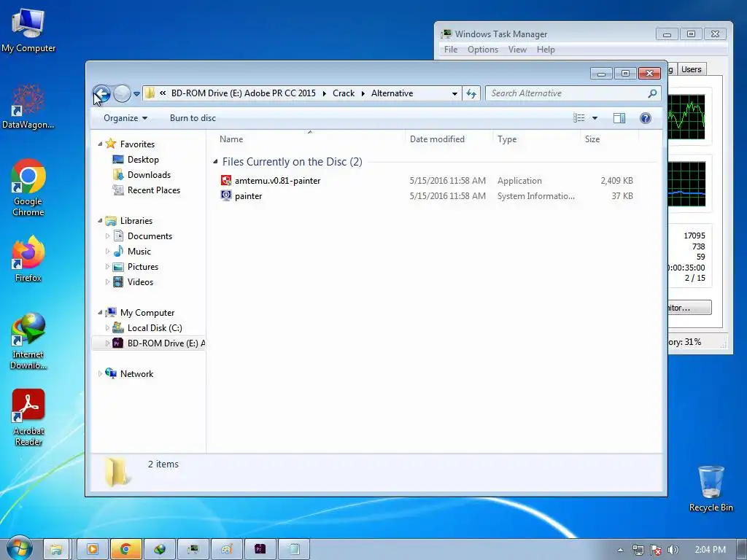
Task: Click the folder icon in the address bar
Action: pyautogui.click(x=150, y=93)
